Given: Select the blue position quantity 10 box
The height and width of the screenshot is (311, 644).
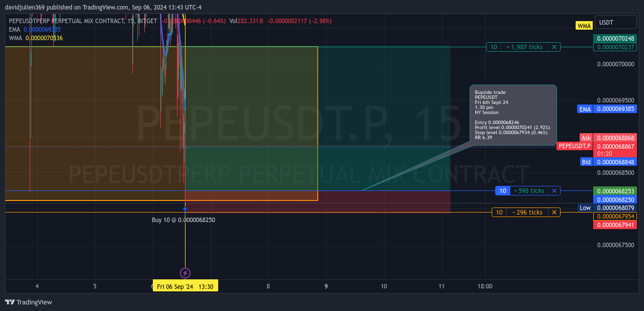Looking at the screenshot, I should tap(502, 190).
